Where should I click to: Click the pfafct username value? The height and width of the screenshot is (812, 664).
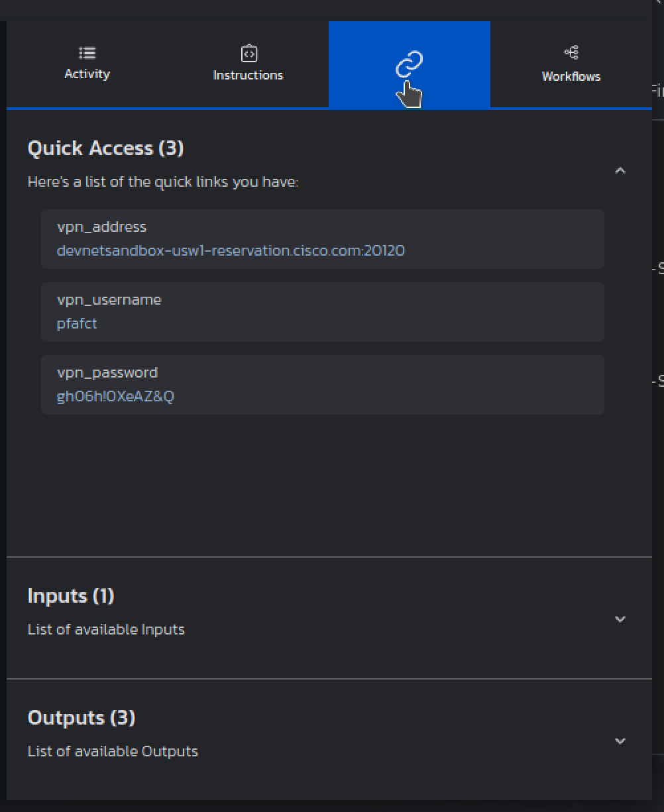[x=77, y=324]
